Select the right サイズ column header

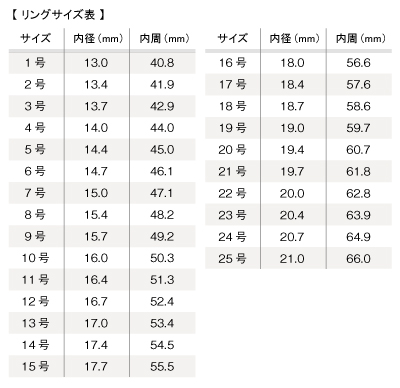tap(233, 38)
